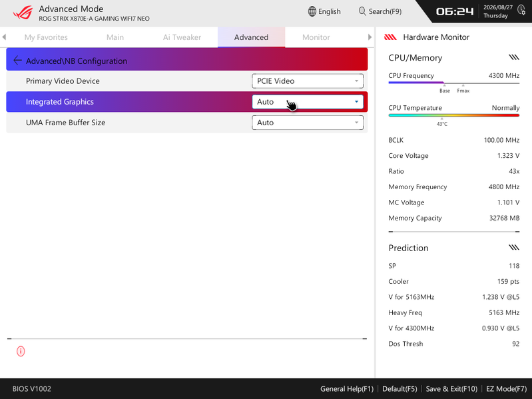Click the globe language icon
This screenshot has height=399, width=532.
[x=312, y=11]
